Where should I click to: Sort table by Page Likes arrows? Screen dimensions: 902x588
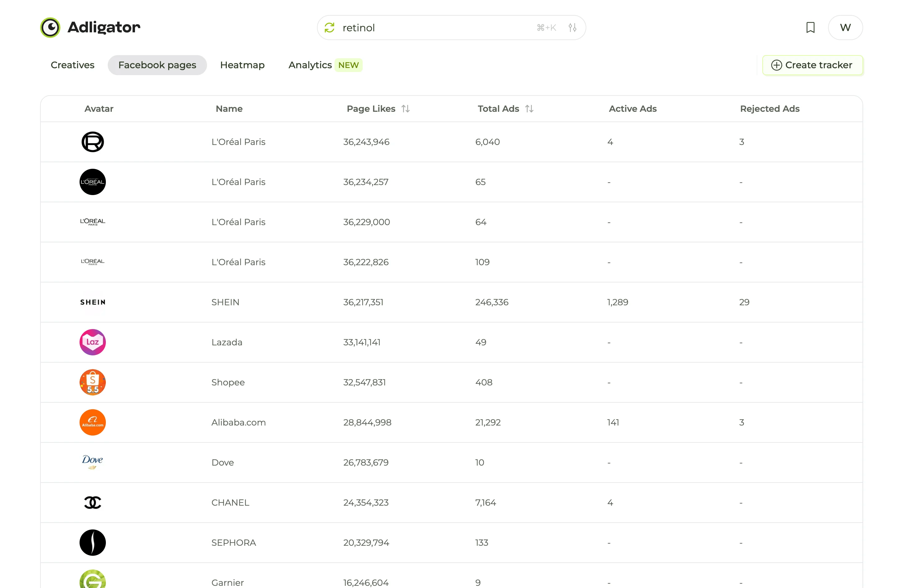pos(406,109)
